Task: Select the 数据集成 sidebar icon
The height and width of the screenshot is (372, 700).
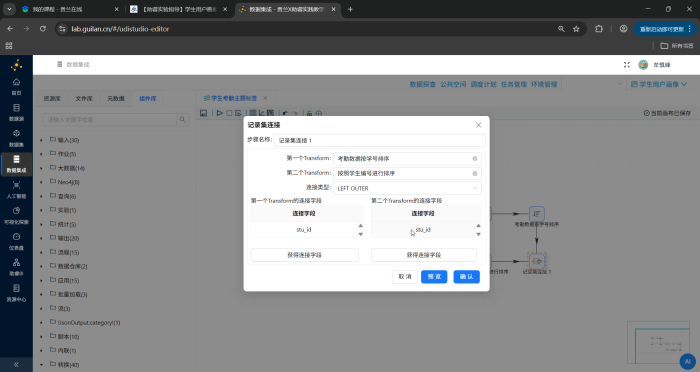Action: [x=16, y=164]
